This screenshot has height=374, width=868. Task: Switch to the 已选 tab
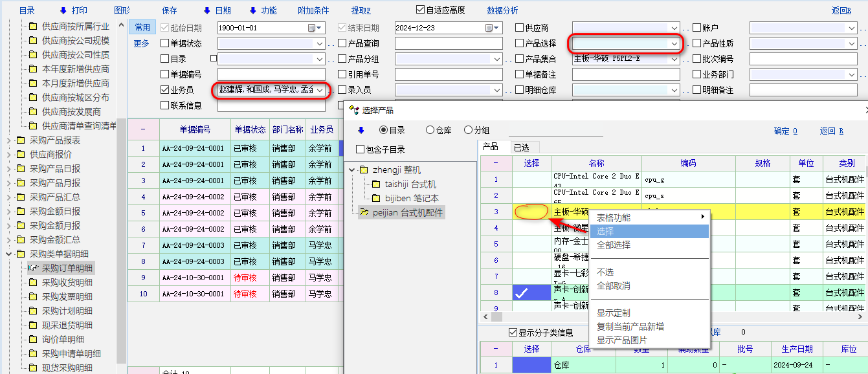pyautogui.click(x=522, y=148)
